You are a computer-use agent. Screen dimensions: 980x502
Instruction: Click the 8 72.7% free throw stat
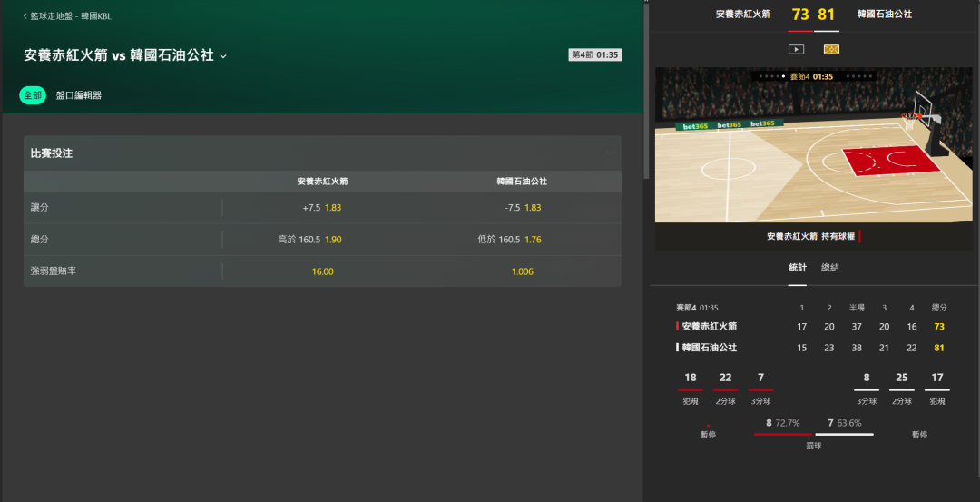782,423
